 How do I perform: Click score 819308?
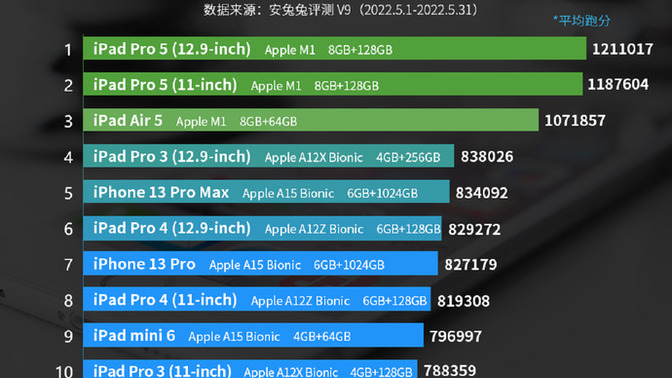pyautogui.click(x=463, y=301)
